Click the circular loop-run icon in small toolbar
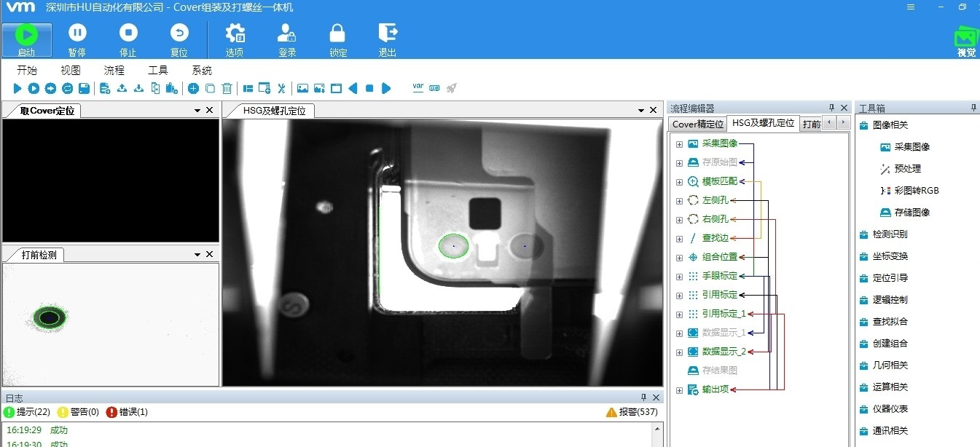Image resolution: width=980 pixels, height=447 pixels. [x=67, y=89]
